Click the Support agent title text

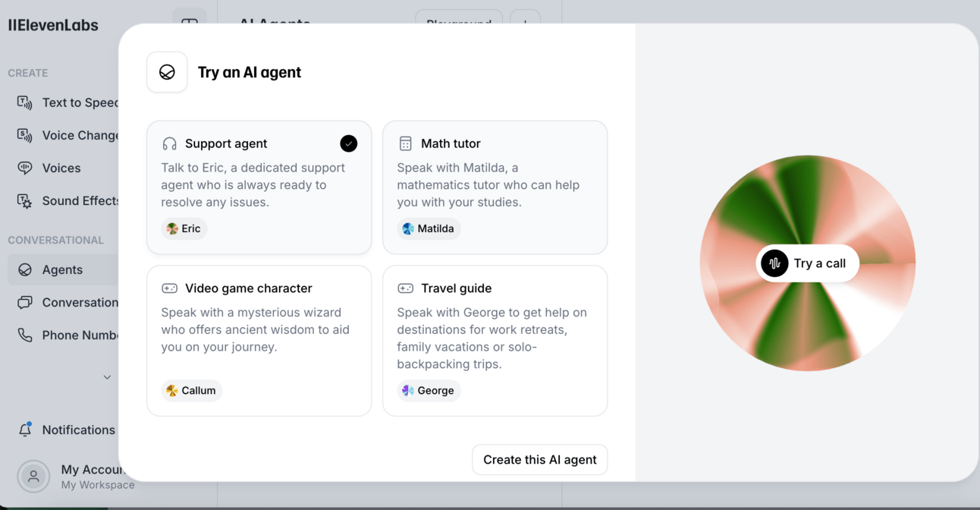[226, 143]
